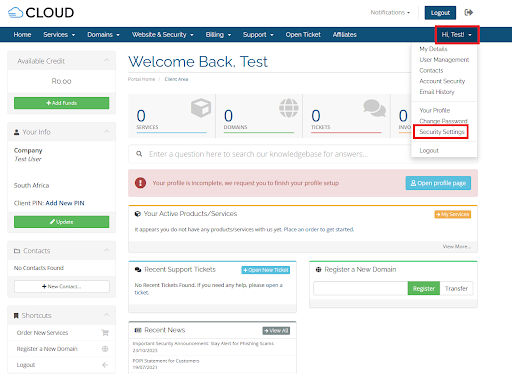Click the Domains globe icon tile
Viewport: 512px width, 374px height.
point(289,108)
